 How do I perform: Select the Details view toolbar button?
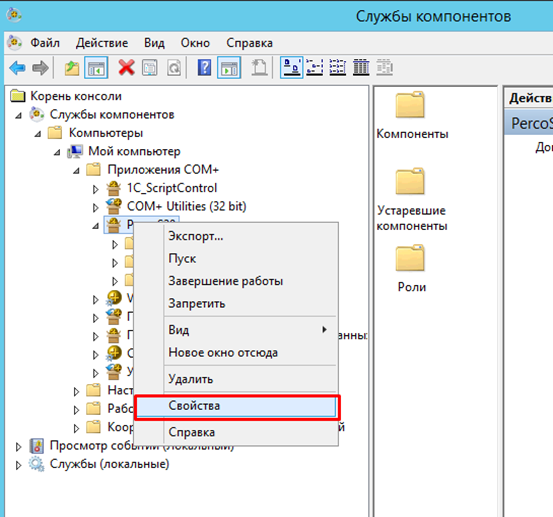361,67
